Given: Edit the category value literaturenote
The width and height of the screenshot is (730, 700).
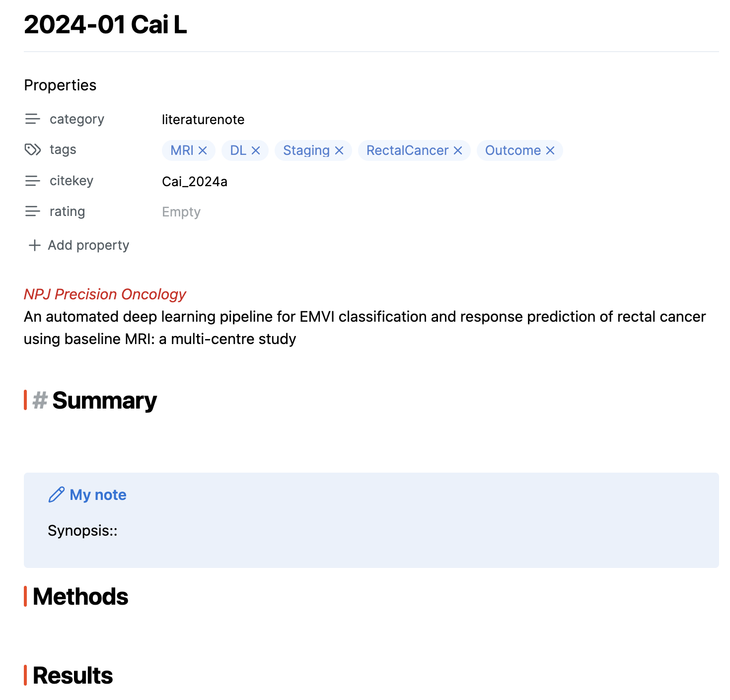Looking at the screenshot, I should pos(203,120).
